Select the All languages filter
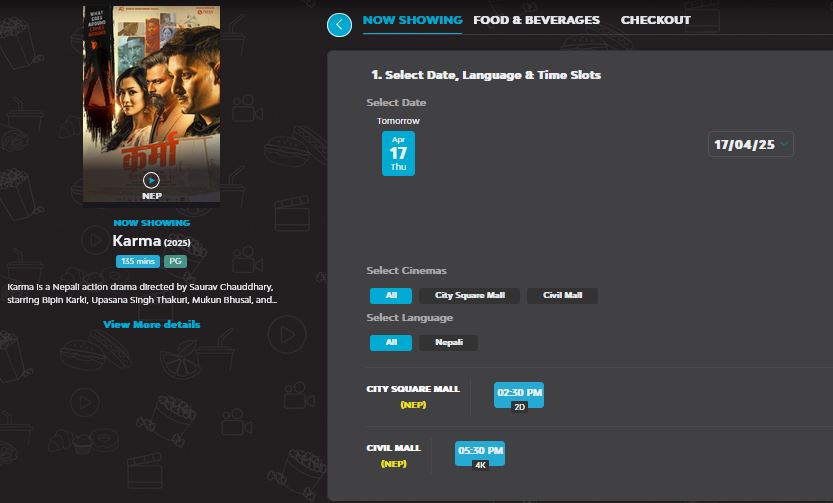The image size is (833, 503). tap(391, 343)
